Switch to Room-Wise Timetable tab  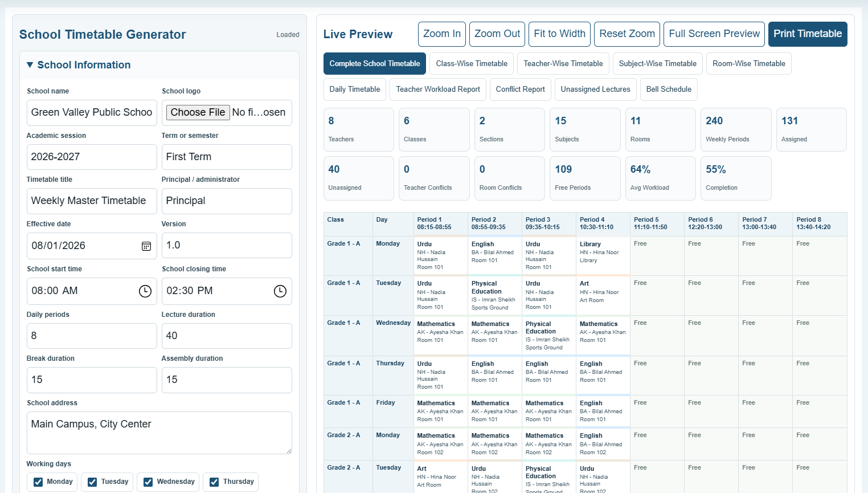coord(749,64)
